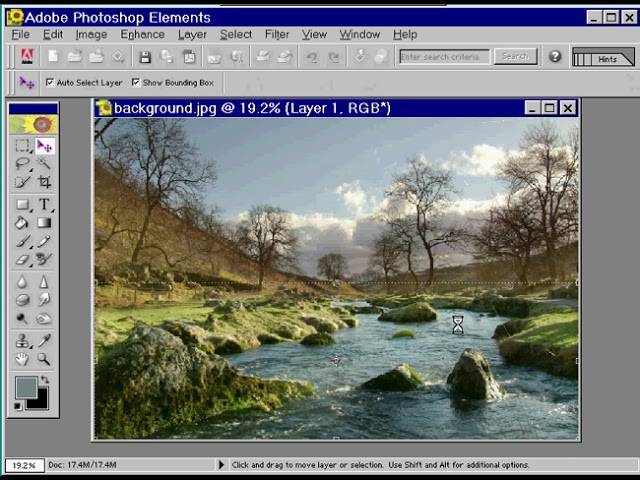Open the File Browser icon

(x=96, y=56)
